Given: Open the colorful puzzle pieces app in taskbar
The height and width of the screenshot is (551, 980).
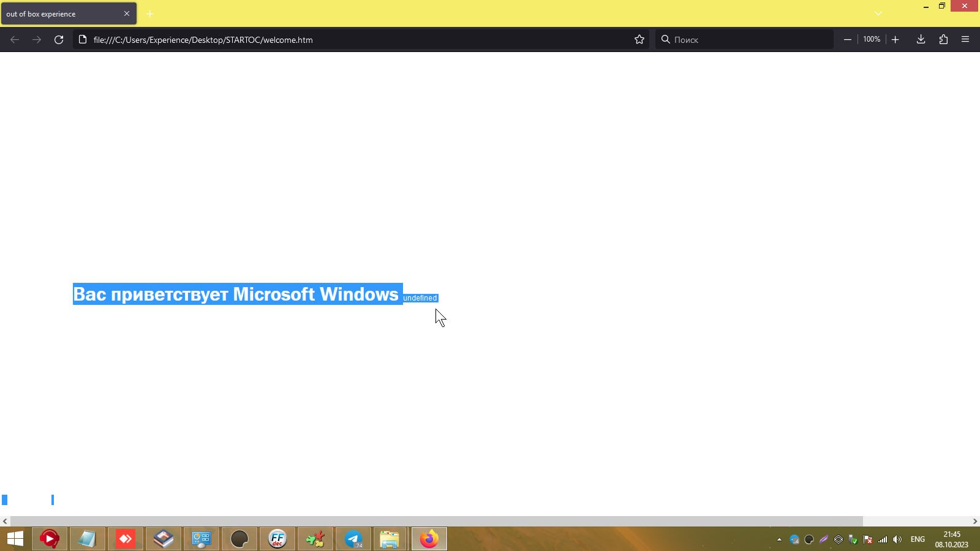Looking at the screenshot, I should [x=315, y=539].
